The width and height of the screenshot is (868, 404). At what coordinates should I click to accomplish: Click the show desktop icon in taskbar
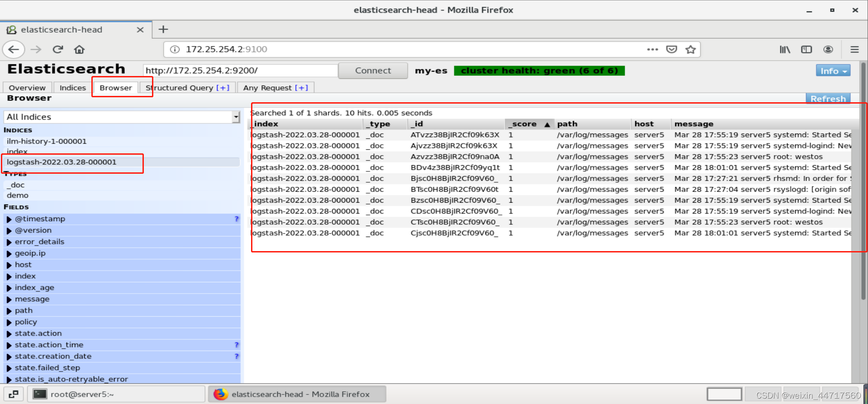click(x=14, y=394)
